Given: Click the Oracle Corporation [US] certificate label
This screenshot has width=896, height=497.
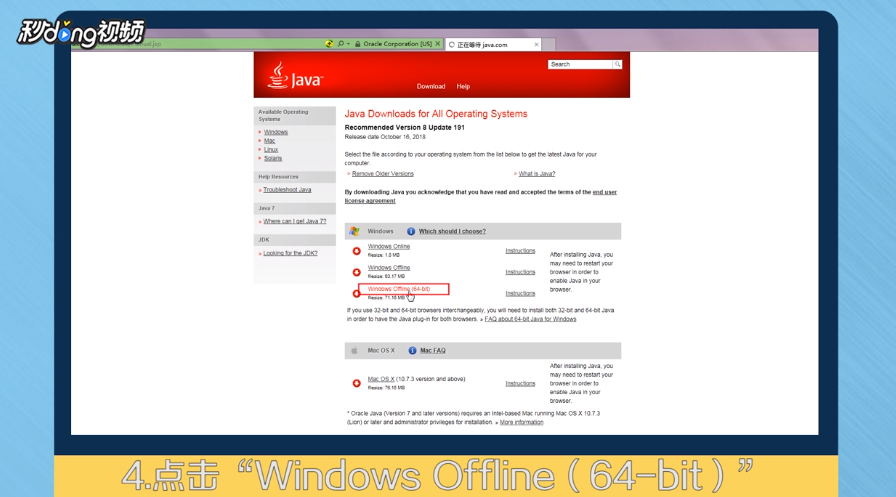Looking at the screenshot, I should coord(398,44).
